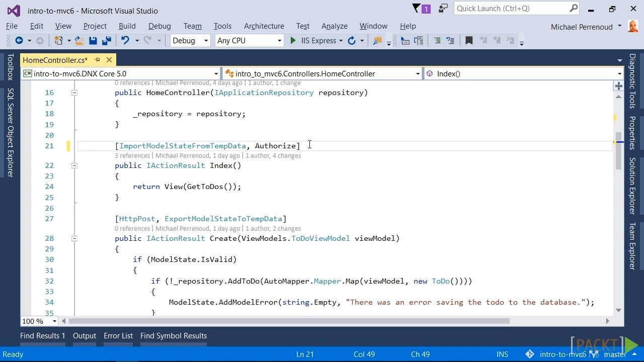Close the HomeController.cs tab
Viewport: 644px width, 362px height.
coord(109,60)
